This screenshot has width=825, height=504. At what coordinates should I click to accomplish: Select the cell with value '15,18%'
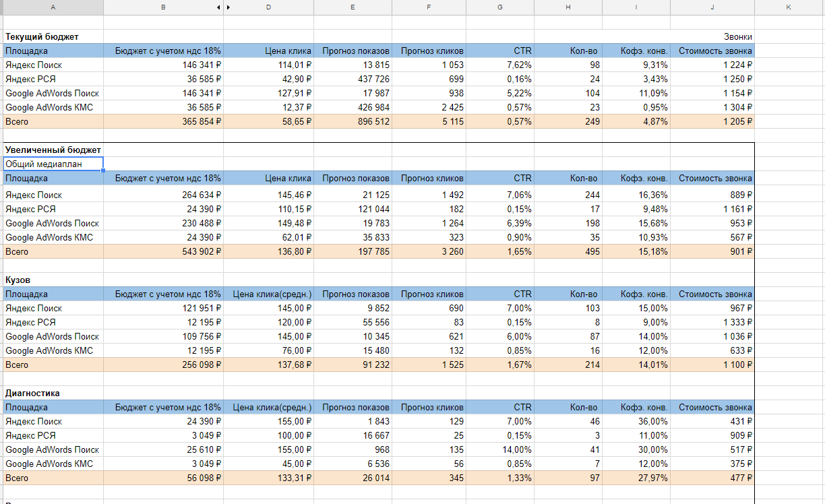[635, 251]
